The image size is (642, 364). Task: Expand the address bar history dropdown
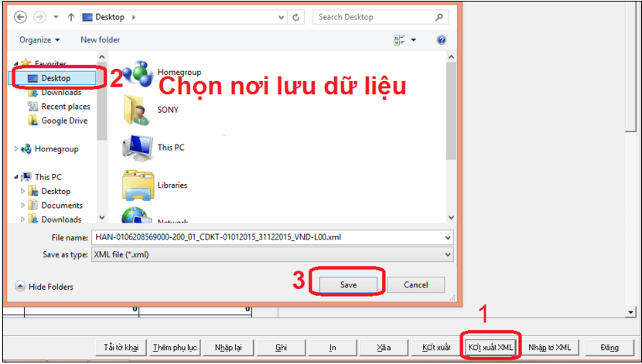pyautogui.click(x=282, y=17)
